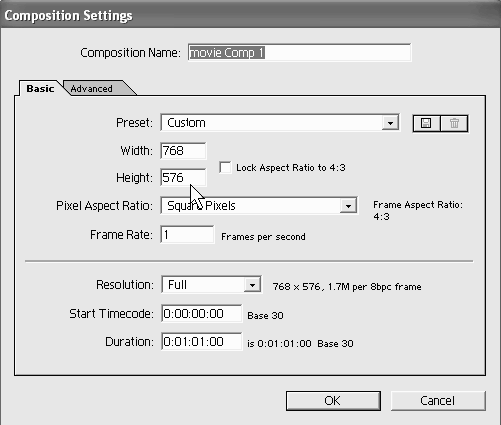Screen dimensions: 501x425
Task: Click the Full resolution combo box text
Action: coord(177,285)
